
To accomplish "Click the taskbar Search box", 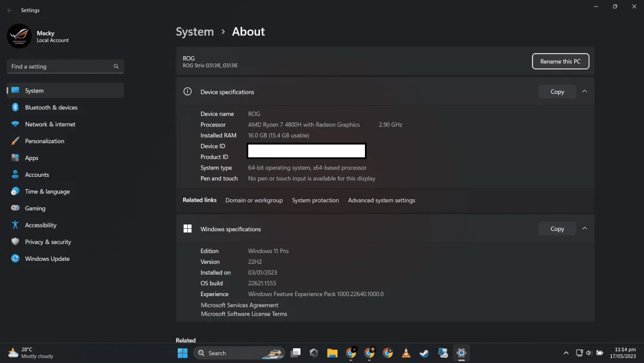I will click(239, 353).
